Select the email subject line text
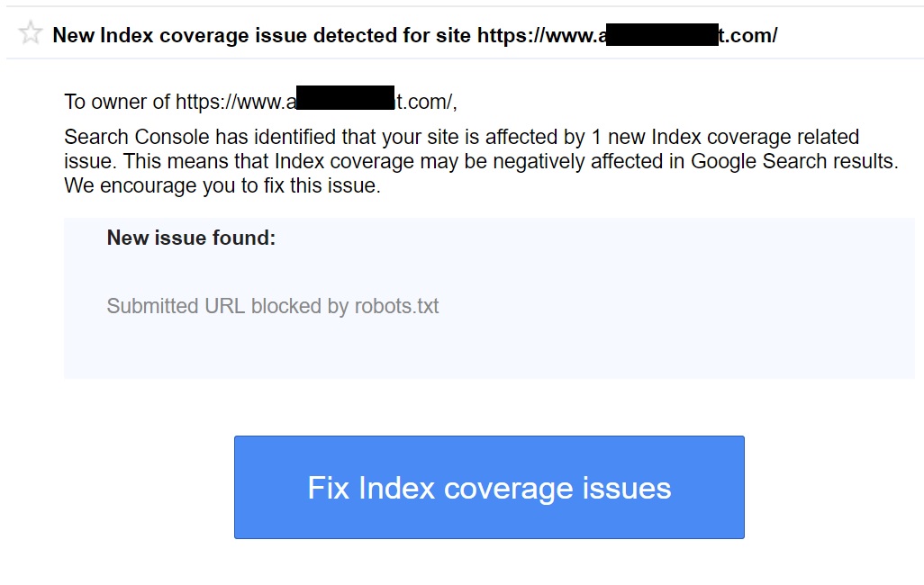Screen dimensions: 924x585 point(415,35)
